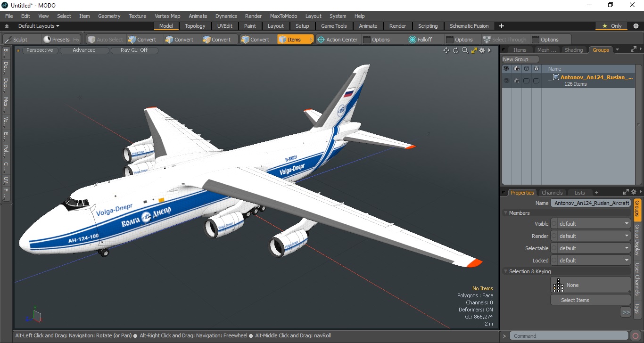The height and width of the screenshot is (343, 644).
Task: Click the Advanced shading button
Action: tap(84, 50)
